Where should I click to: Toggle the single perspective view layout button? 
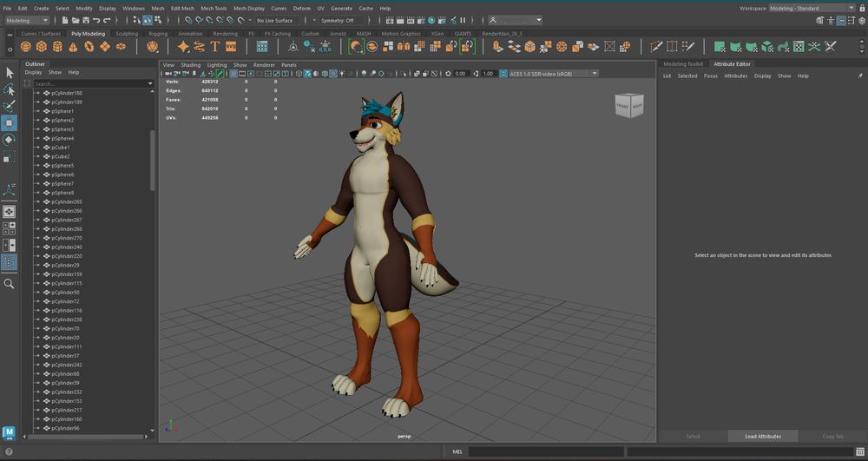[x=10, y=212]
